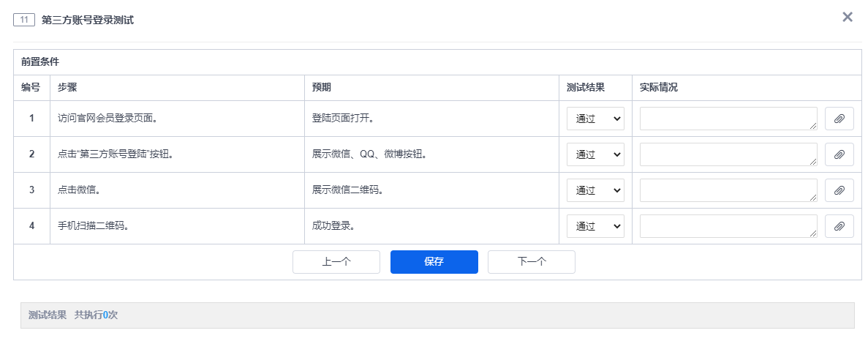
Task: Click the attachment paperclip icon for step 1
Action: click(839, 119)
